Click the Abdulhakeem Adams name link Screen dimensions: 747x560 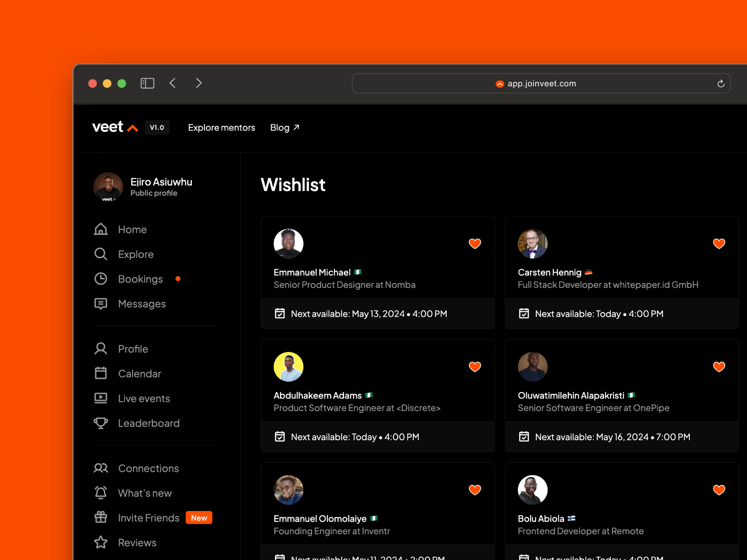point(317,395)
